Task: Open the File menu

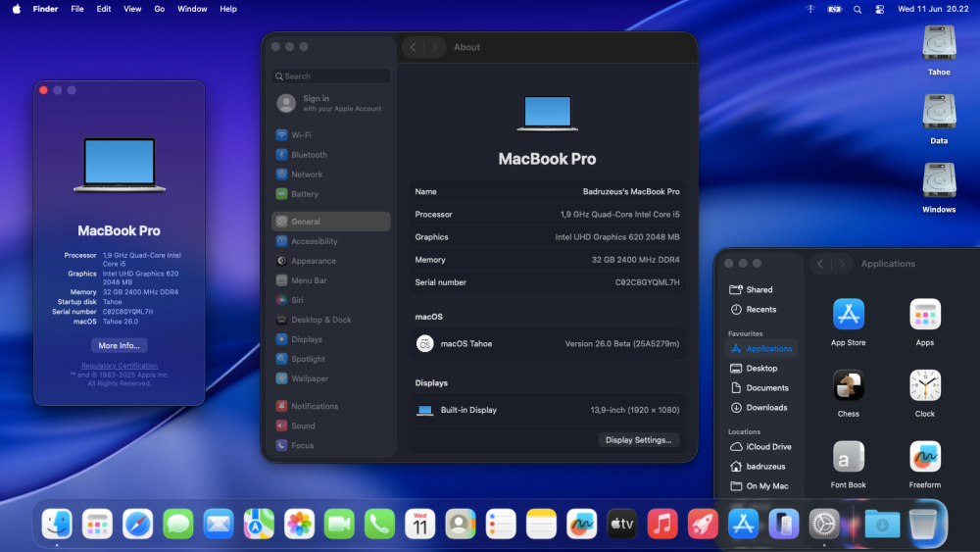Action: [77, 9]
